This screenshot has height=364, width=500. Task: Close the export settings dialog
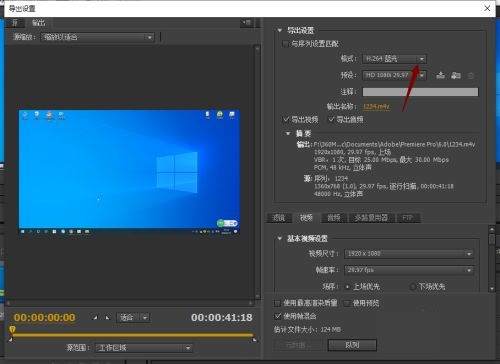click(x=487, y=8)
